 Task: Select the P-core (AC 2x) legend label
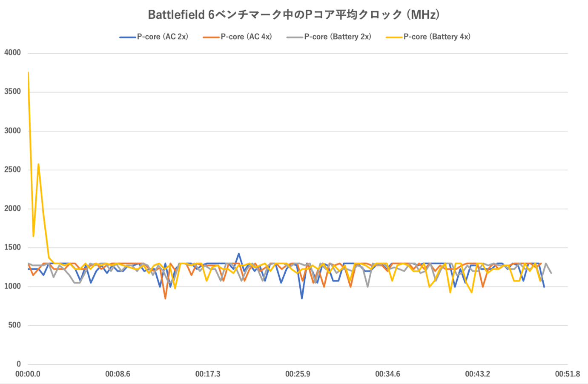pos(162,37)
